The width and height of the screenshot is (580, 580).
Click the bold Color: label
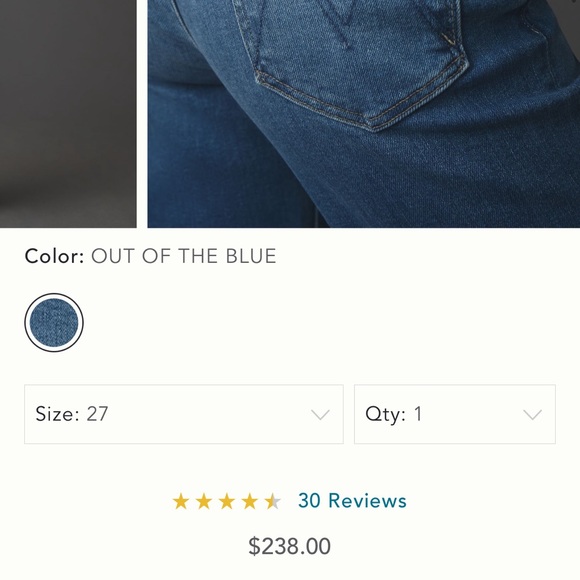click(x=55, y=256)
